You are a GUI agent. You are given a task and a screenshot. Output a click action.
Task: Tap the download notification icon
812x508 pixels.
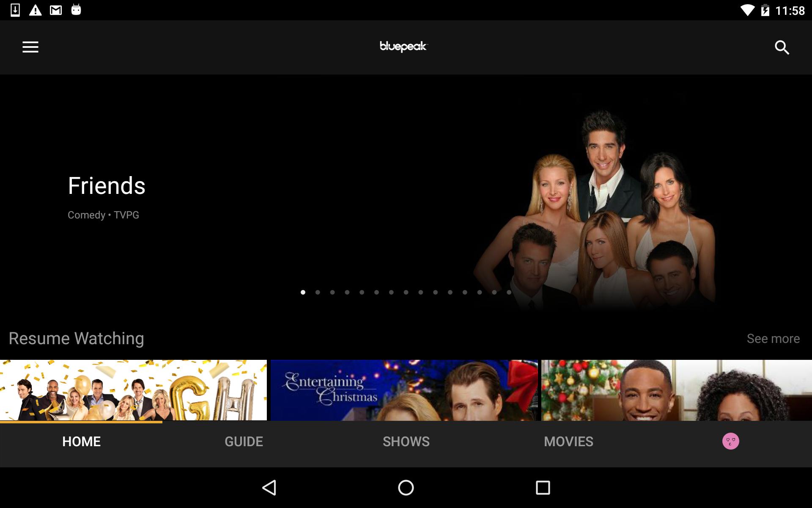click(x=15, y=10)
